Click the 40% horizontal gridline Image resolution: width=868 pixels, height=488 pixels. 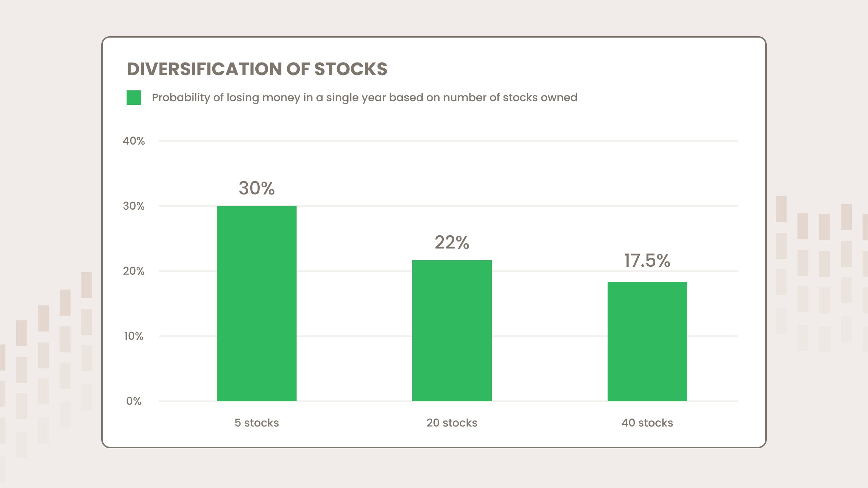[448, 141]
